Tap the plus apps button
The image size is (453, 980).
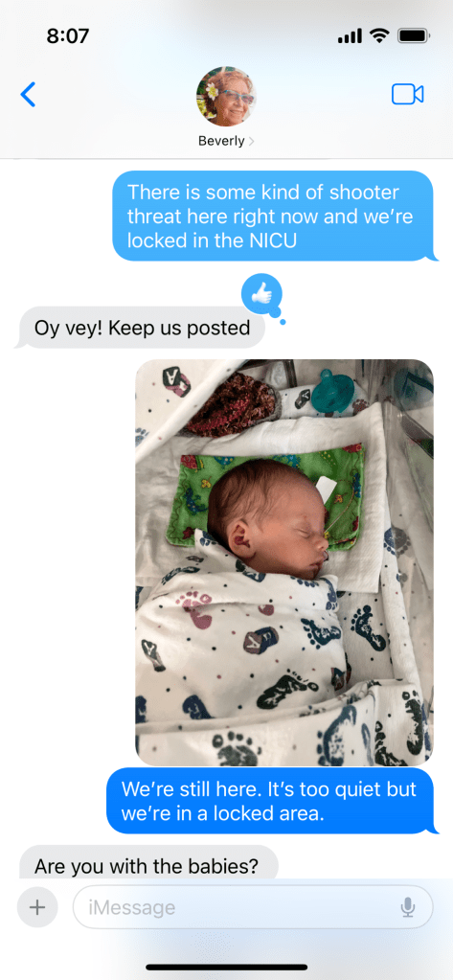click(37, 907)
